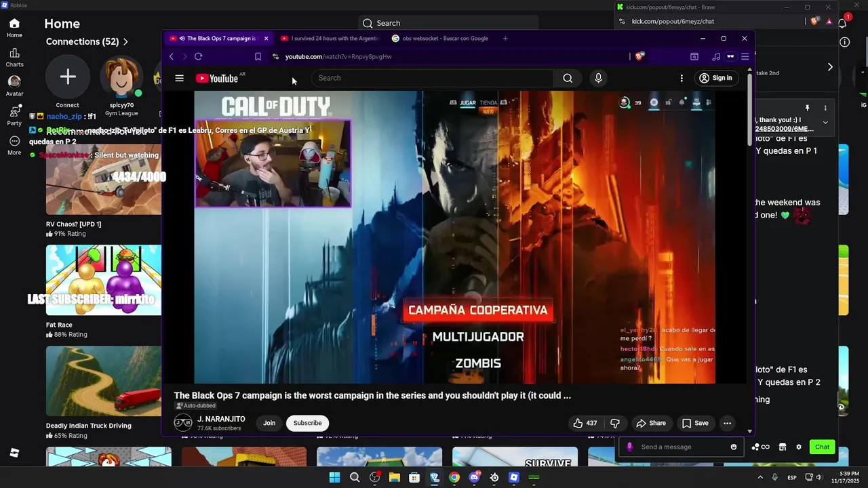Switch to Black Ops 7 campaign tab
This screenshot has height=488, width=868.
(x=218, y=39)
